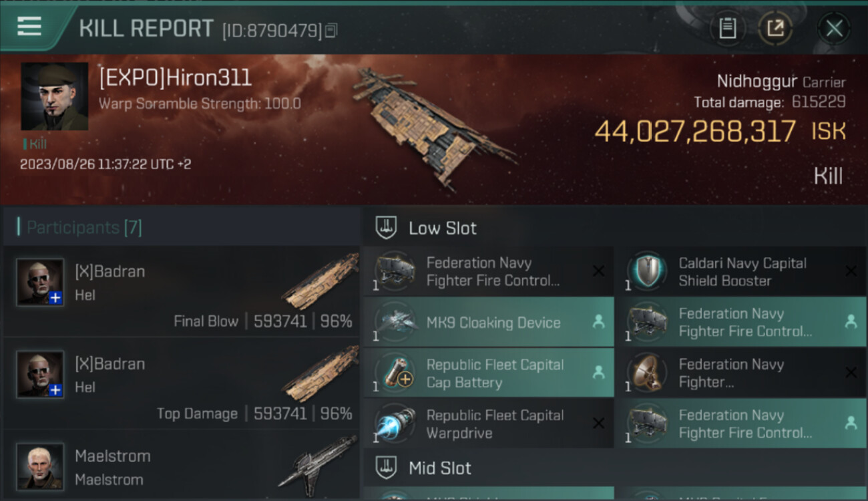The image size is (868, 501).
Task: Expand the Mid Slot section header
Action: 439,468
